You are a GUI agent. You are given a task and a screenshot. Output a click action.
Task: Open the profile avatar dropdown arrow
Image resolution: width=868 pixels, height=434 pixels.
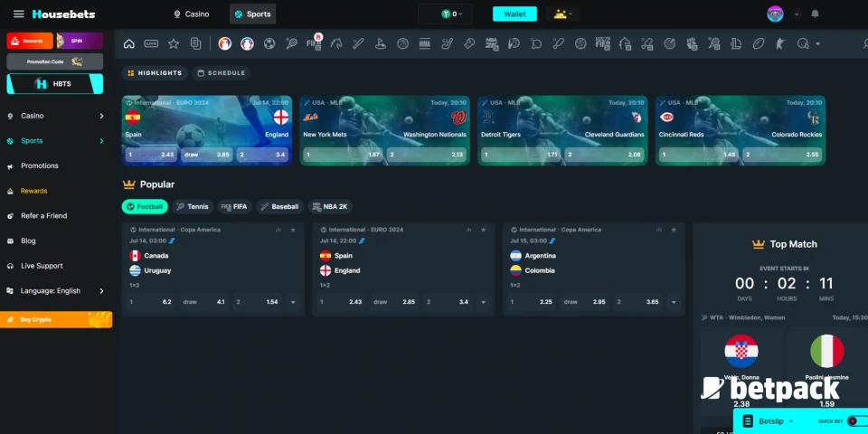[x=797, y=14]
